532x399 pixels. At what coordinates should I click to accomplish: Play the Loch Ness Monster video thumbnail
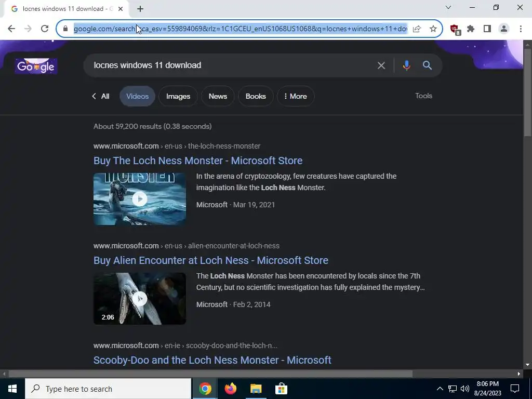140,199
